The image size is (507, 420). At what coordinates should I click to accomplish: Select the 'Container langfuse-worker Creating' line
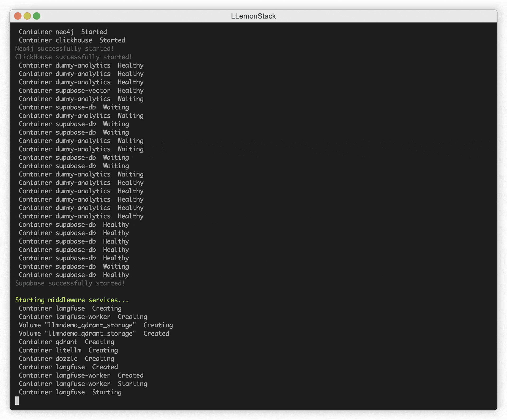(x=83, y=317)
